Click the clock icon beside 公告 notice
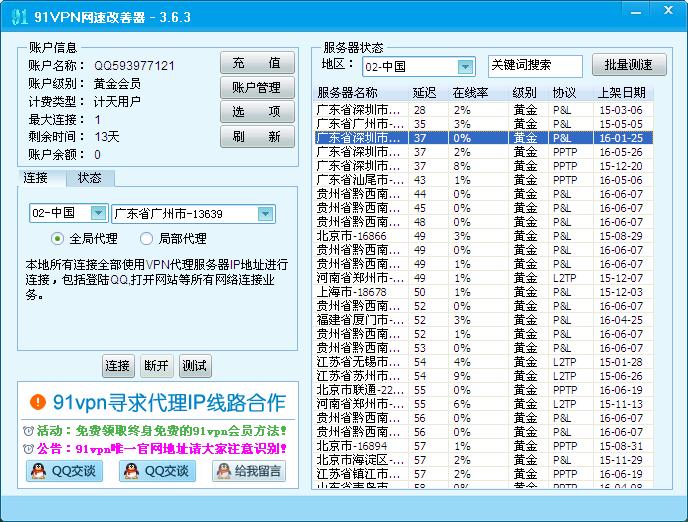This screenshot has height=522, width=688. 28,449
